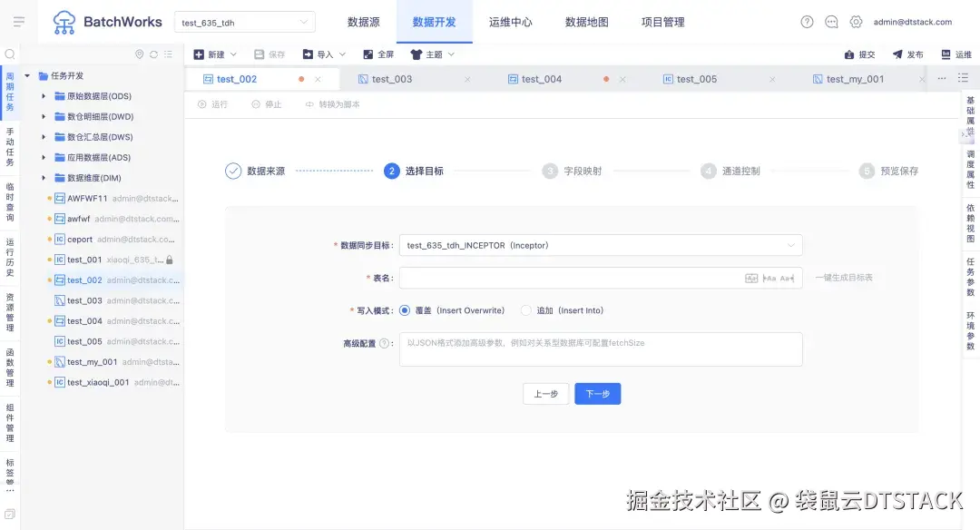Open the test_635_tdh project selector dropdown
Viewport: 980px width, 530px height.
[243, 20]
